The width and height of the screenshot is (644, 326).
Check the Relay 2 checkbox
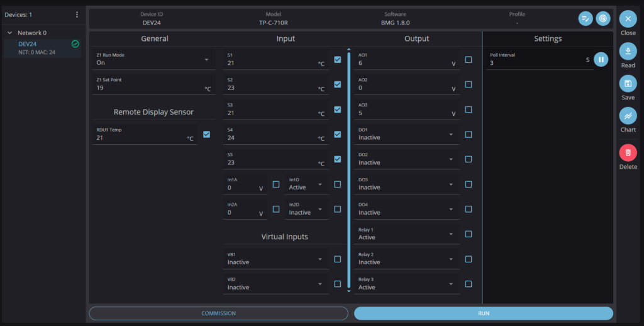[x=468, y=259]
